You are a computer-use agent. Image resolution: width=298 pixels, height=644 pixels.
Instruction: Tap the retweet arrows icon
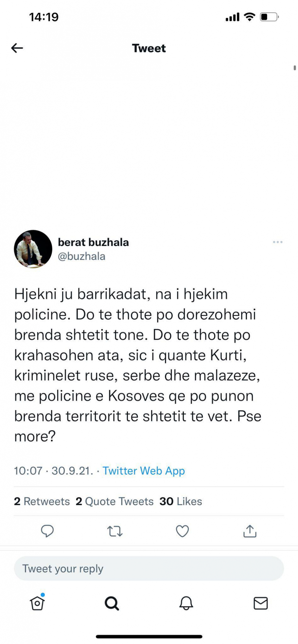pos(115,531)
